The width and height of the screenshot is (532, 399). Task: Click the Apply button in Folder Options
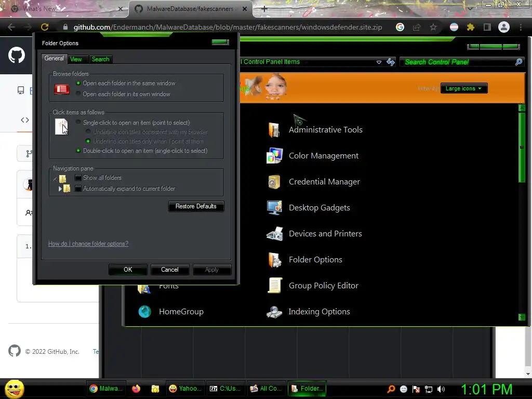(212, 270)
